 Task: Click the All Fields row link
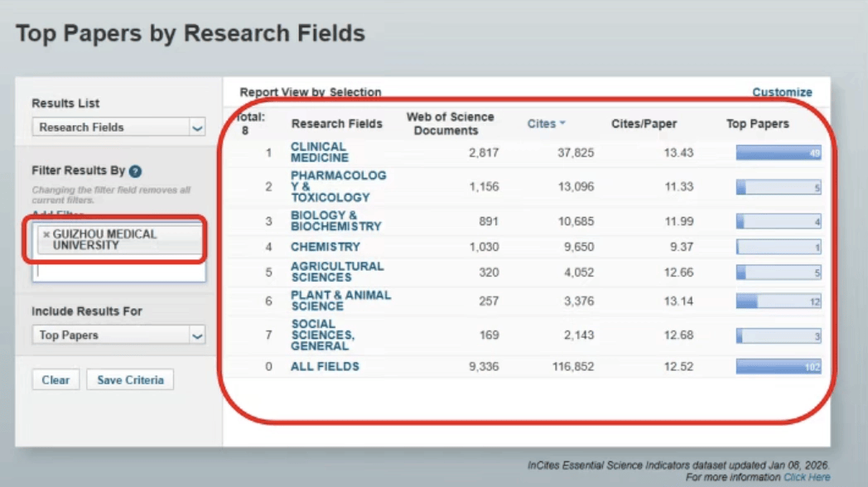325,366
